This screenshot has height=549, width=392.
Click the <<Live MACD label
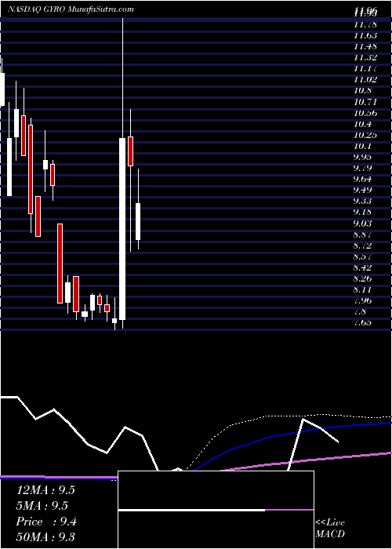pyautogui.click(x=330, y=529)
